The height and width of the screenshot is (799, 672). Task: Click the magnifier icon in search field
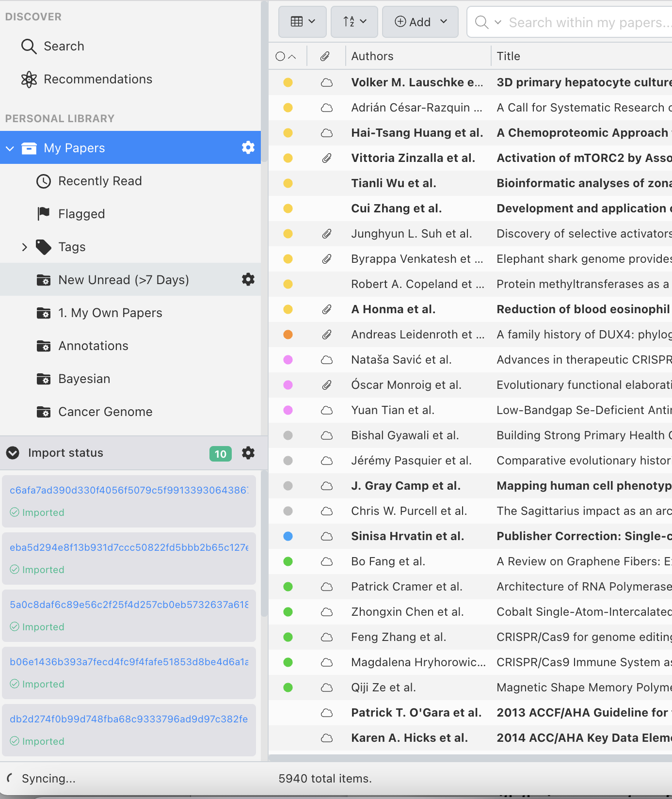tap(481, 22)
